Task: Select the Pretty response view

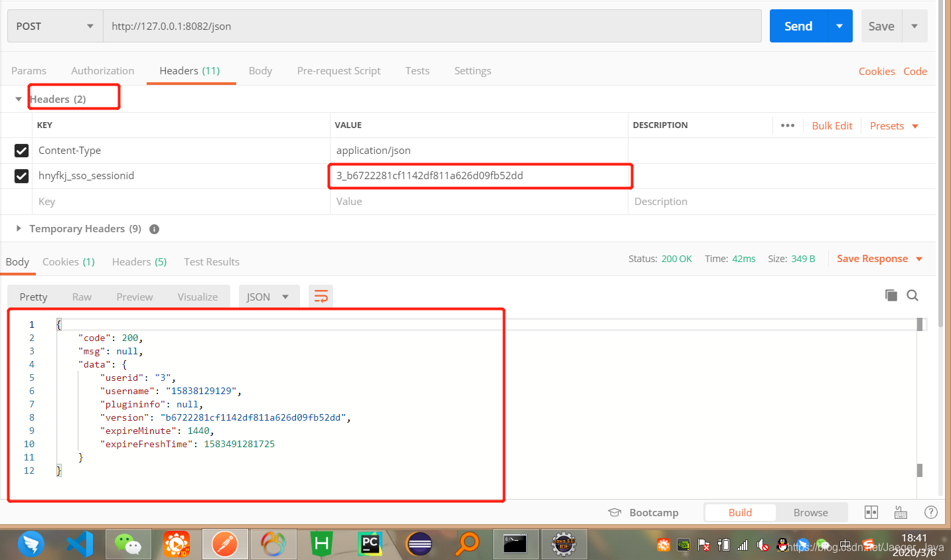Action: [x=33, y=297]
